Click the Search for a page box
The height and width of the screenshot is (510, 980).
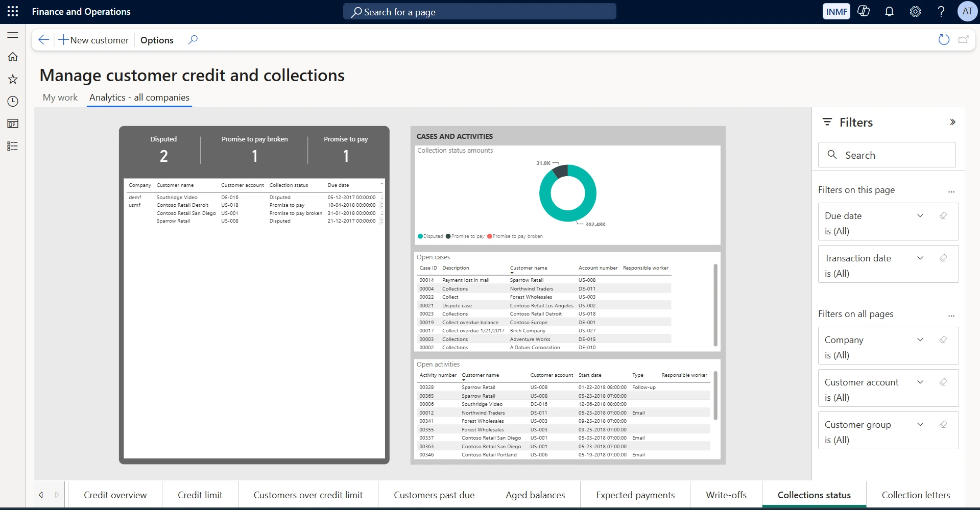click(480, 11)
